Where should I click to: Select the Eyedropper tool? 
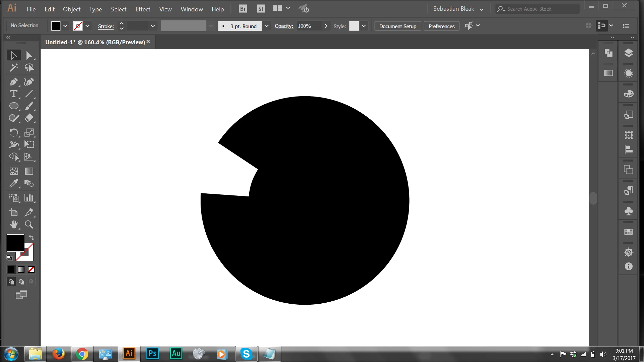tap(13, 183)
